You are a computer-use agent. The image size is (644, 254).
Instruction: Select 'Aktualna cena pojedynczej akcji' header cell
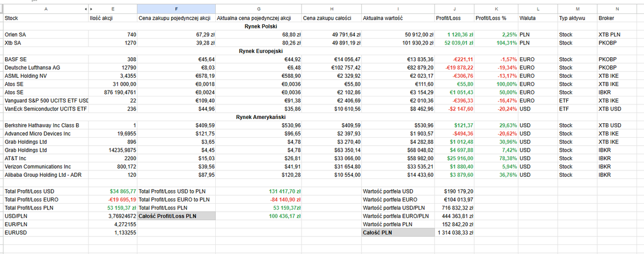tap(259, 18)
